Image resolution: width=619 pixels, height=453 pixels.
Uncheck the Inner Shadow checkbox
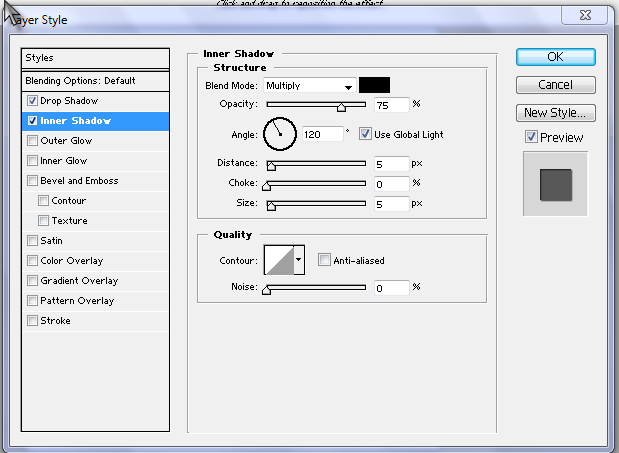(x=32, y=121)
